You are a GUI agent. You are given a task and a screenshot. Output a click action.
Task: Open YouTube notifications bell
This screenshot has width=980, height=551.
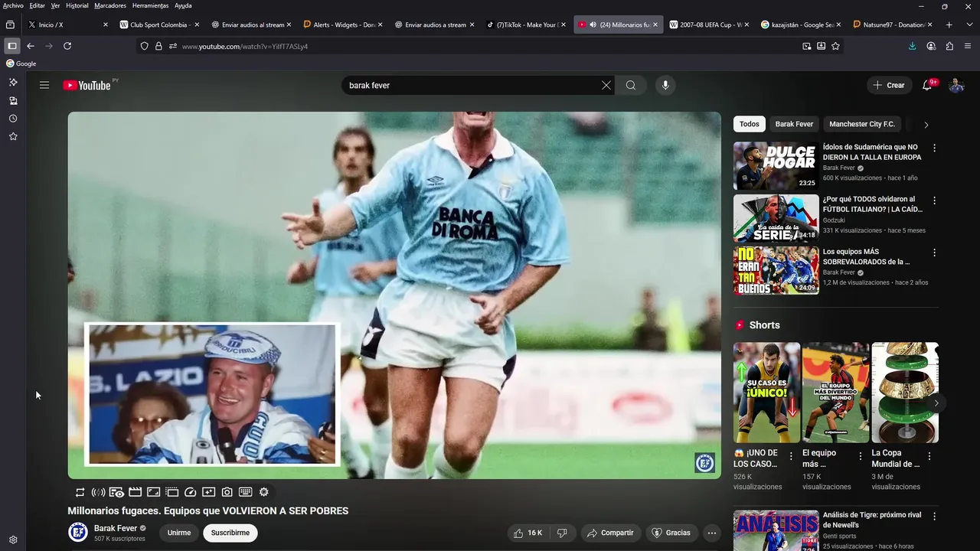point(927,85)
